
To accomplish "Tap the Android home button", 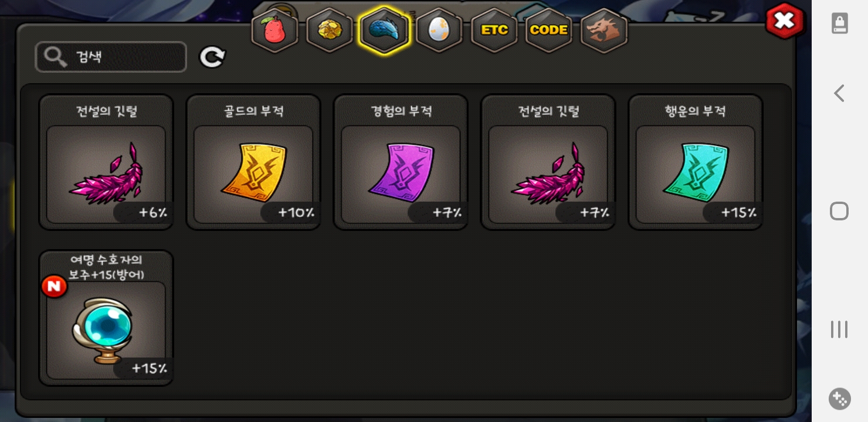I will coord(839,211).
